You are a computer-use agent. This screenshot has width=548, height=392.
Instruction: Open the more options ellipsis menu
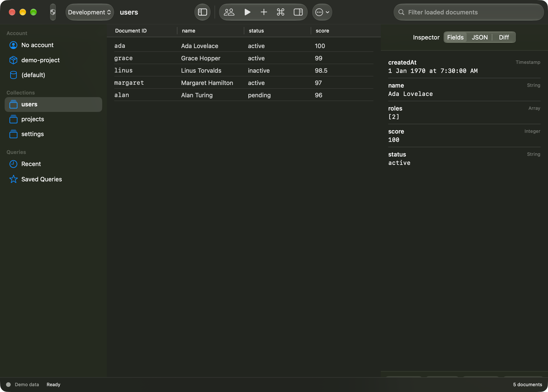click(322, 12)
